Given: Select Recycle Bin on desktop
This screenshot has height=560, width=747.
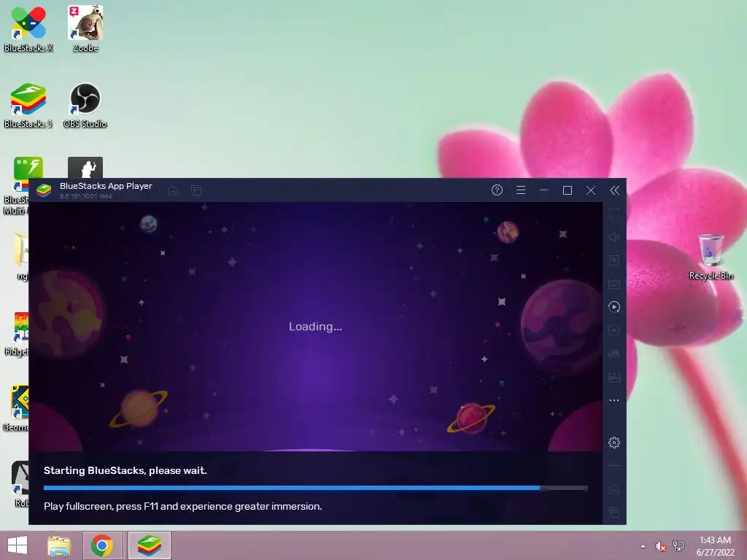Looking at the screenshot, I should coord(711,257).
